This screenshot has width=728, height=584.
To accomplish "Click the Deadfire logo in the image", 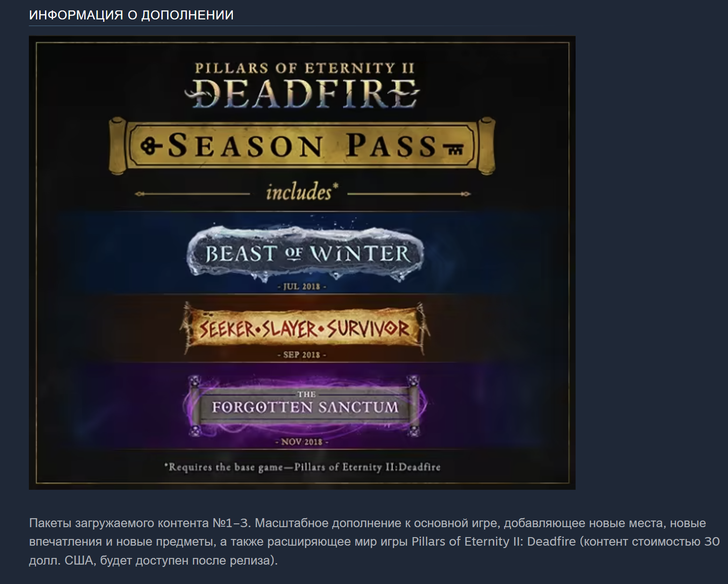I will [302, 93].
